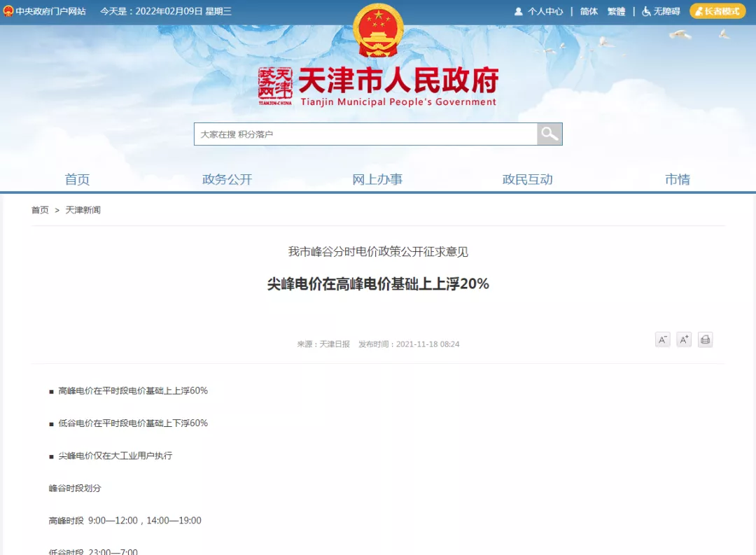Click 天津新闻 in the breadcrumb
Viewport: 756px width, 555px height.
tap(83, 210)
